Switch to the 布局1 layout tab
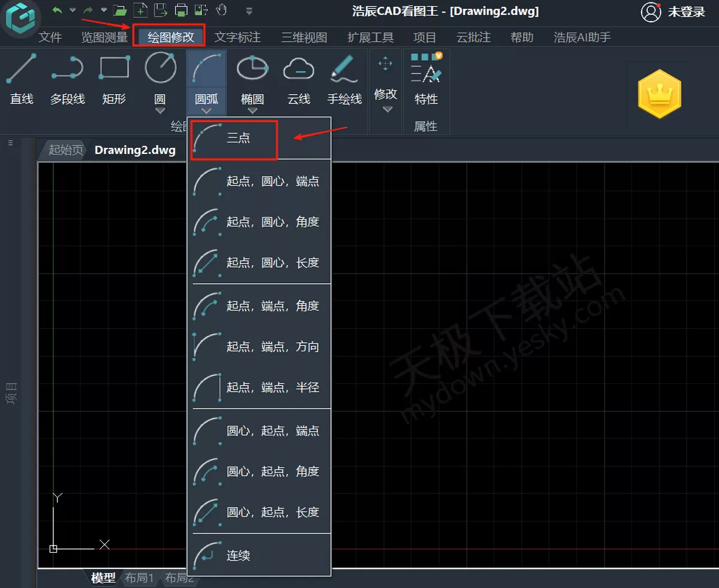 pyautogui.click(x=139, y=578)
